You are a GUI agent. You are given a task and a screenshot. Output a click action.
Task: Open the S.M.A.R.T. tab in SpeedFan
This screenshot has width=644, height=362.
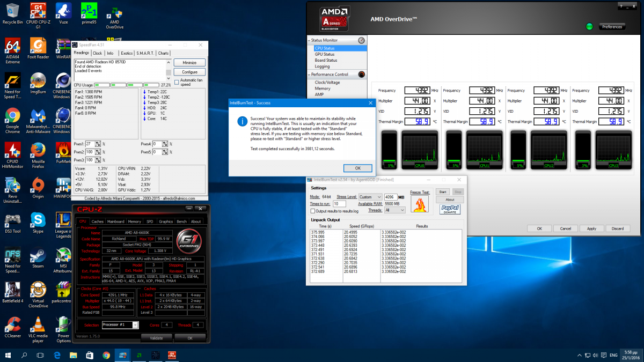[145, 53]
